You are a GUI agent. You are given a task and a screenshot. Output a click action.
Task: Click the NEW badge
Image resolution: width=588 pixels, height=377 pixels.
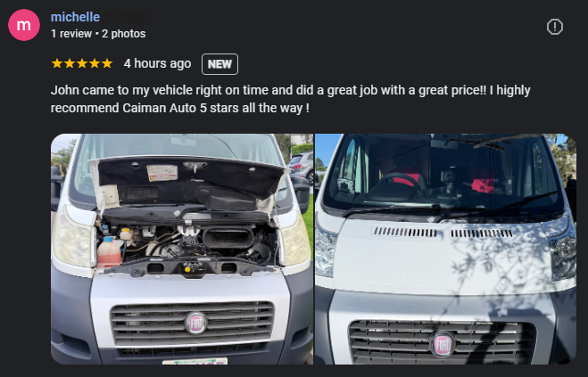point(219,64)
